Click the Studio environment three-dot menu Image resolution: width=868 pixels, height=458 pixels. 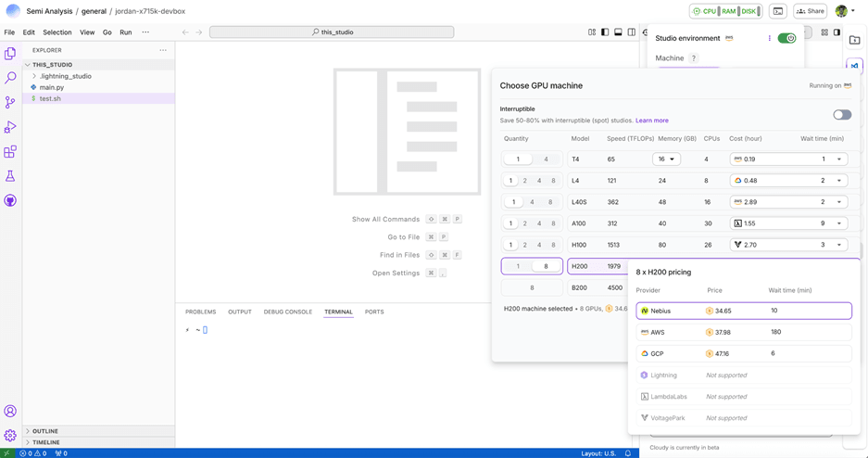click(770, 38)
